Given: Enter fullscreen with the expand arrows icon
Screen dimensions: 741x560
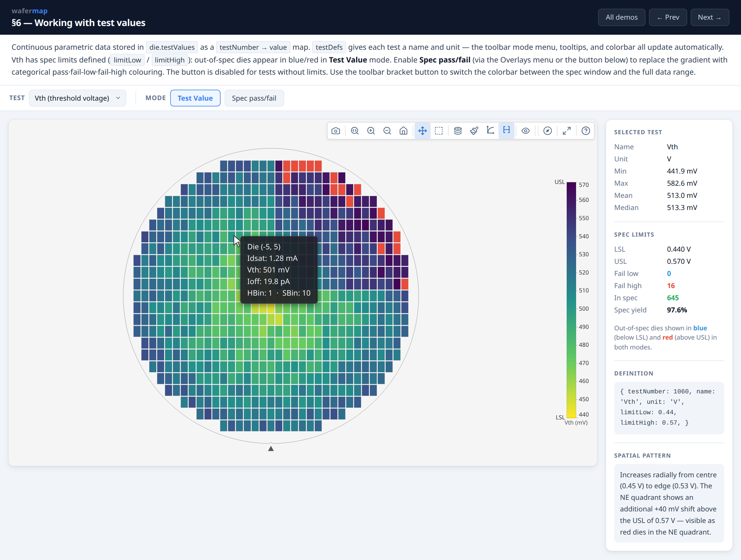Looking at the screenshot, I should point(567,131).
